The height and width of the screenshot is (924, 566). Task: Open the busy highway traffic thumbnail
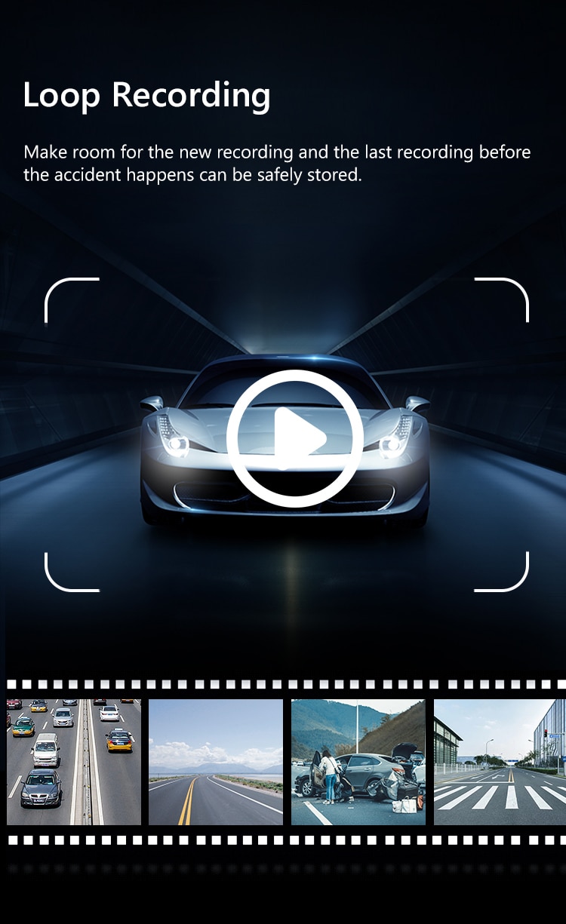pos(74,762)
